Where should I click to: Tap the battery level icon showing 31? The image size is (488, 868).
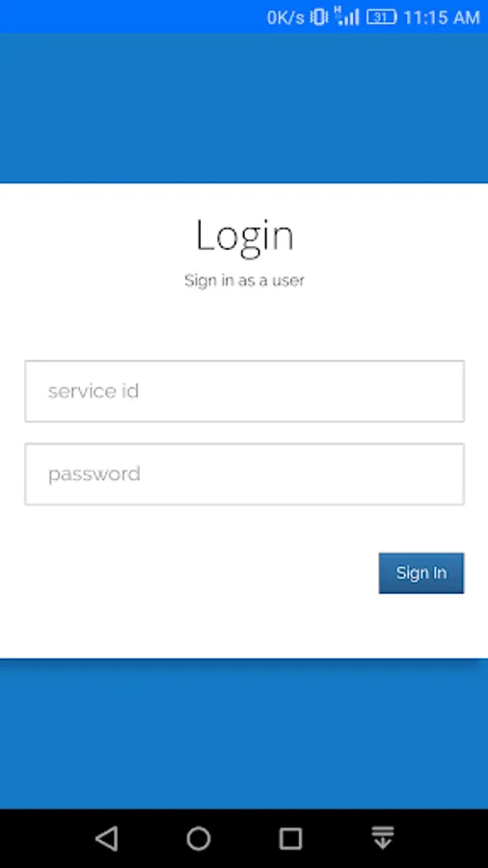[x=382, y=17]
